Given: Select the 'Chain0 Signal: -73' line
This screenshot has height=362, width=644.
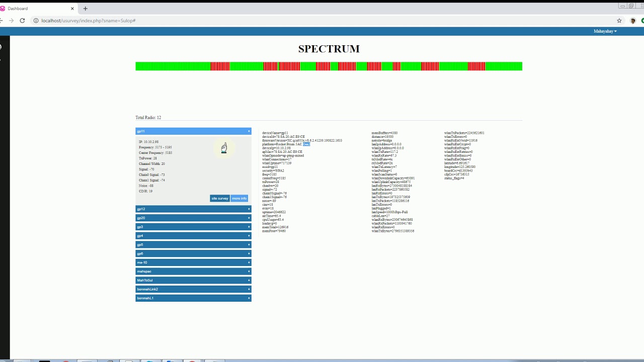Looking at the screenshot, I should pyautogui.click(x=152, y=175).
